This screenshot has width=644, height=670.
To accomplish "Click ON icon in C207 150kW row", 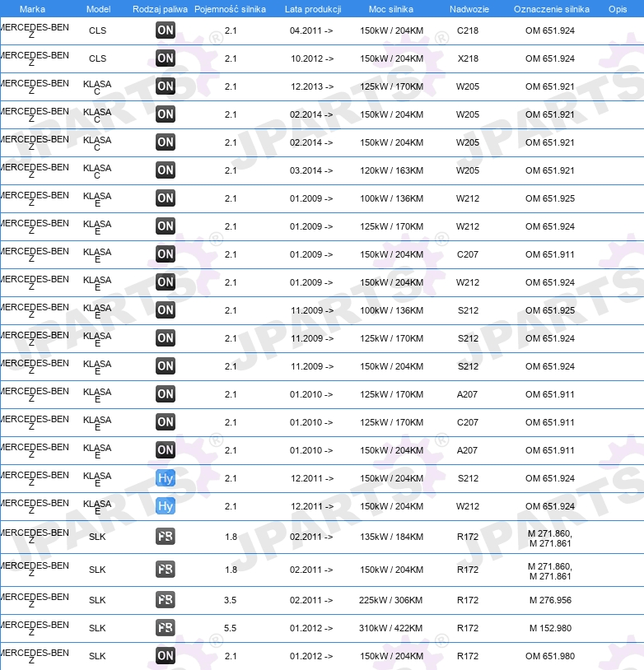I will point(165,254).
